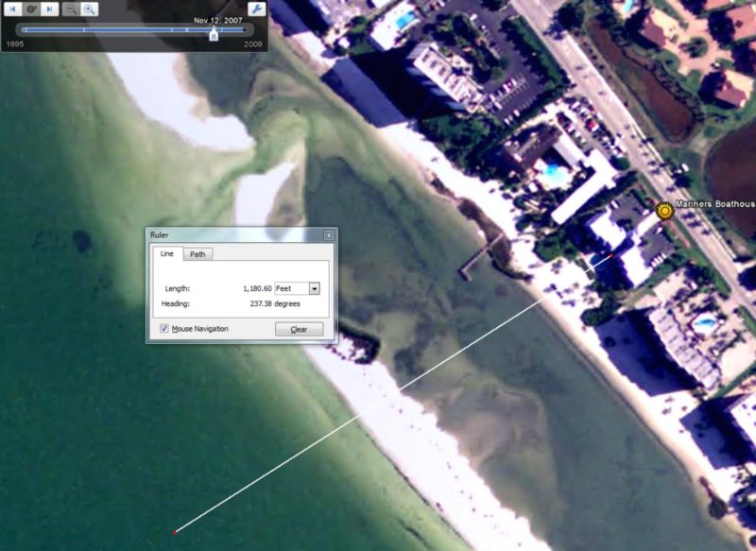Open time slider options wrench
Viewport: 756px width, 551px height.
(256, 9)
